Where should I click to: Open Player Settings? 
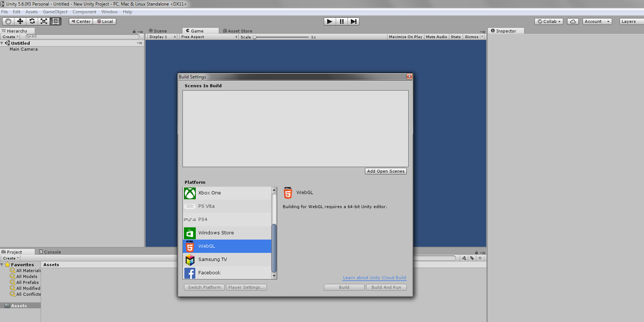[x=246, y=287]
